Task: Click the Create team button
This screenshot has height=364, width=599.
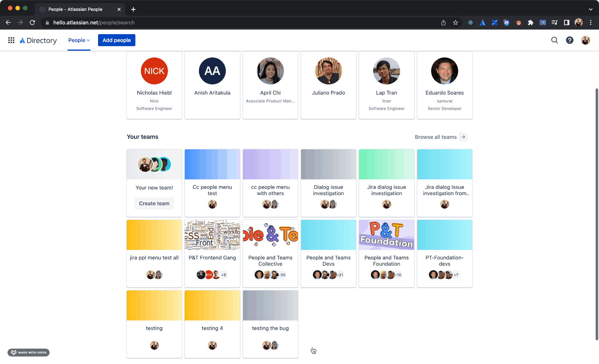Action: coord(154,203)
